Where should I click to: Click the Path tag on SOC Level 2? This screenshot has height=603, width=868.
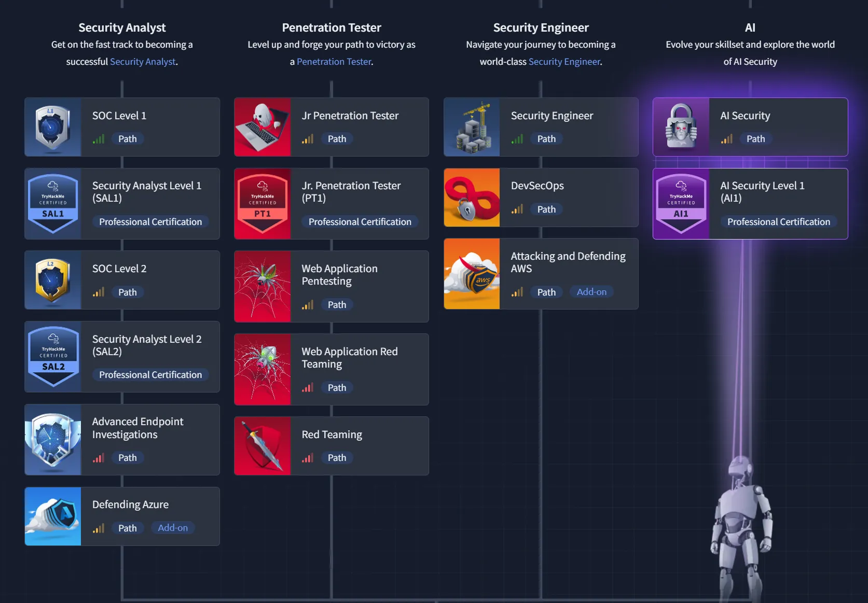pyautogui.click(x=128, y=292)
